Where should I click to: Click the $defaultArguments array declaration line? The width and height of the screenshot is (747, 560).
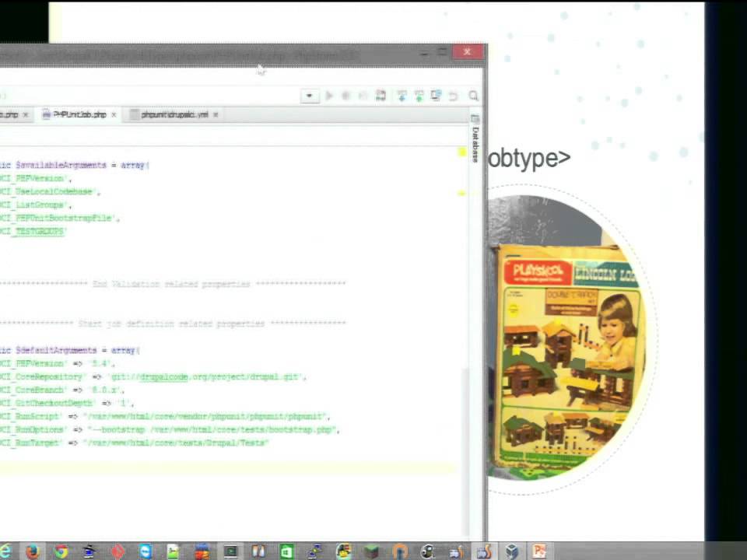click(x=70, y=351)
